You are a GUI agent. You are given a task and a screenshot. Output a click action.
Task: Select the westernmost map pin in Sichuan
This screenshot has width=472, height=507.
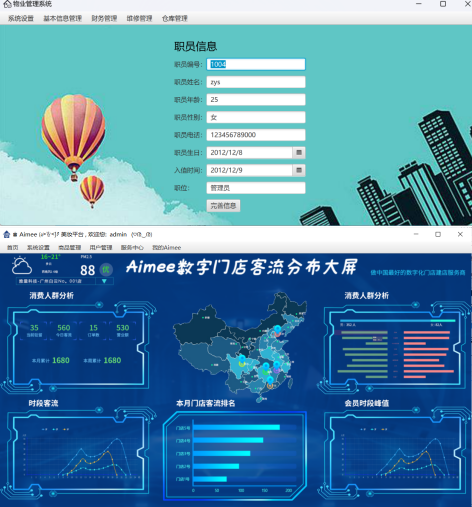pos(242,360)
